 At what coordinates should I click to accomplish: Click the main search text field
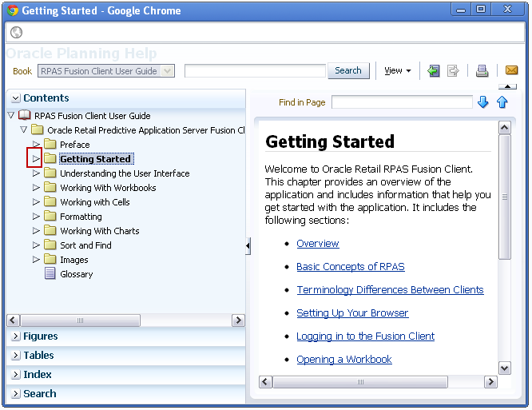tap(255, 70)
